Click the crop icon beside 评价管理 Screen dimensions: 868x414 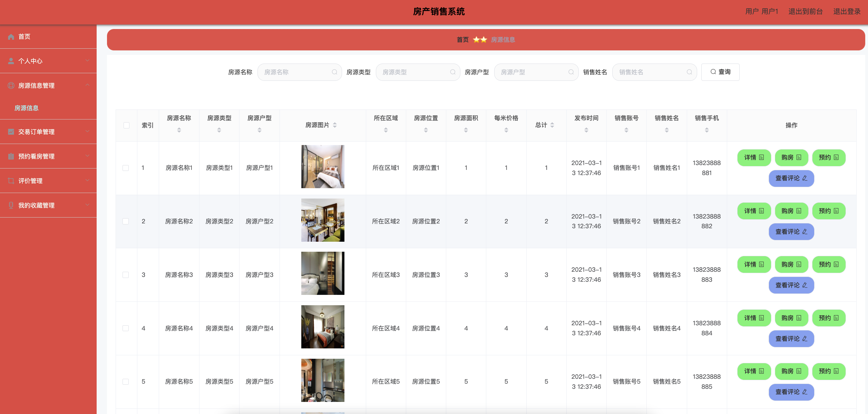click(x=11, y=181)
